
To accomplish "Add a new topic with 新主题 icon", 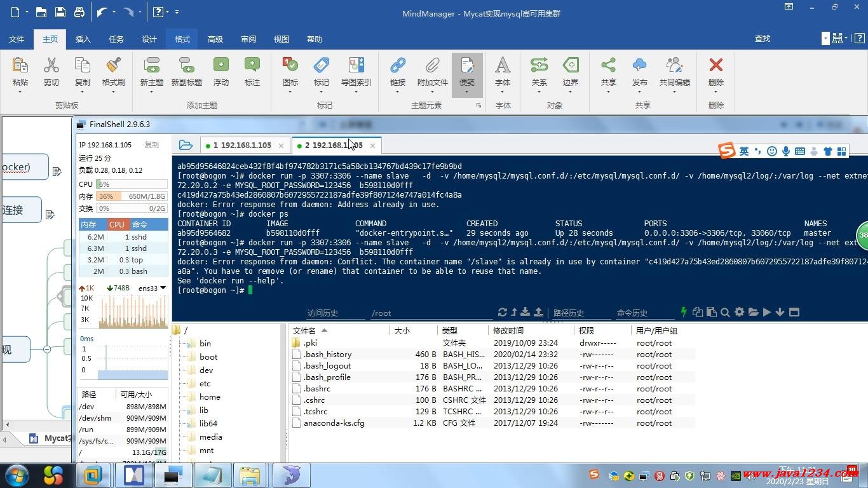I will tap(152, 65).
